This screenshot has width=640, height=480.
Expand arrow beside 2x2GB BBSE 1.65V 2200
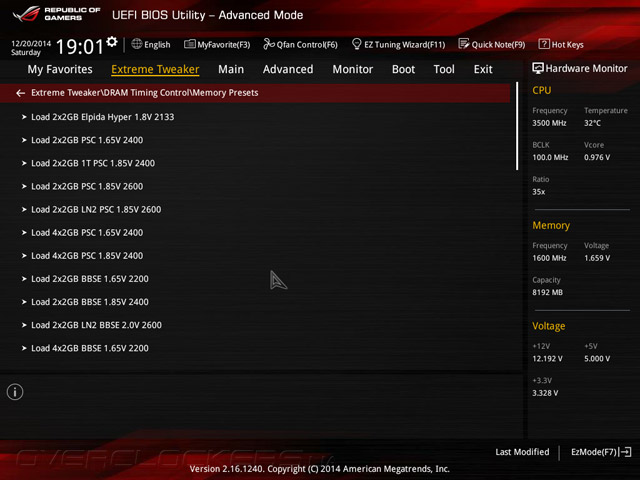click(x=24, y=279)
